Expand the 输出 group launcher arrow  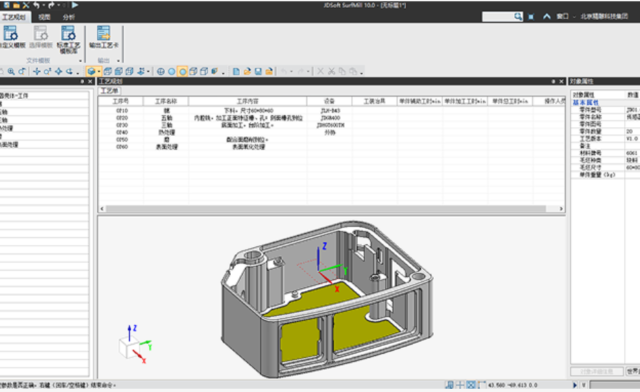(118, 61)
